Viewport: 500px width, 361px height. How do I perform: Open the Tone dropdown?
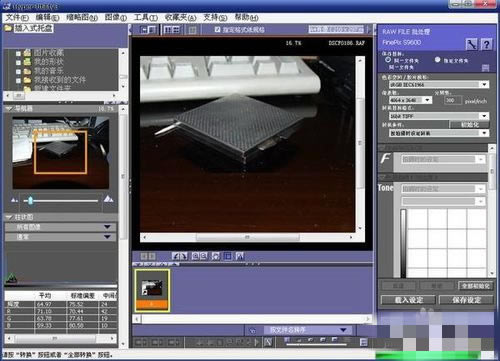pyautogui.click(x=443, y=189)
